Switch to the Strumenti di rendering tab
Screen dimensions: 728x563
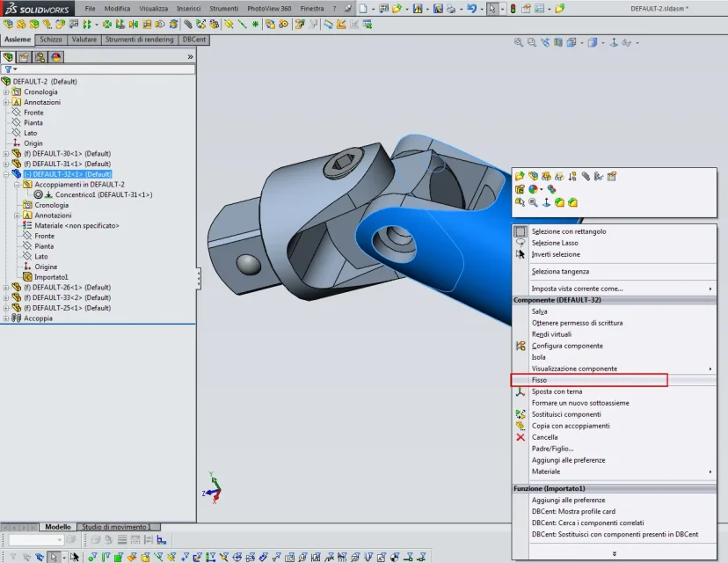point(139,40)
